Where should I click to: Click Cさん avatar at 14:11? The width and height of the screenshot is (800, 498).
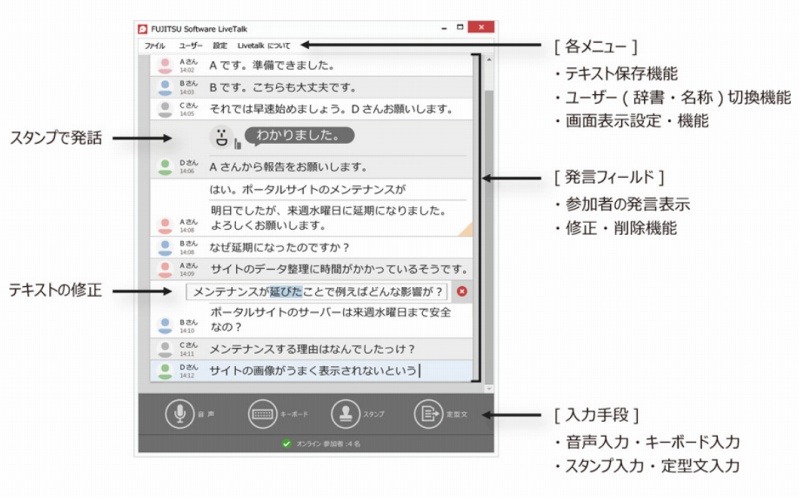[165, 349]
